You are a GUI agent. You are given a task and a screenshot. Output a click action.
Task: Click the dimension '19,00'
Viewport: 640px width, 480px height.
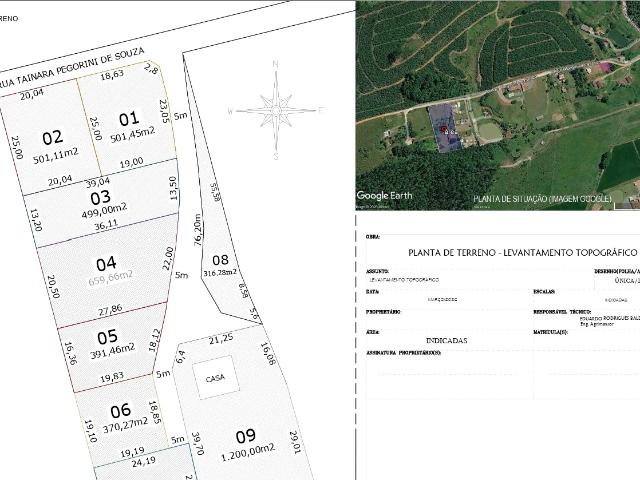pos(131,162)
